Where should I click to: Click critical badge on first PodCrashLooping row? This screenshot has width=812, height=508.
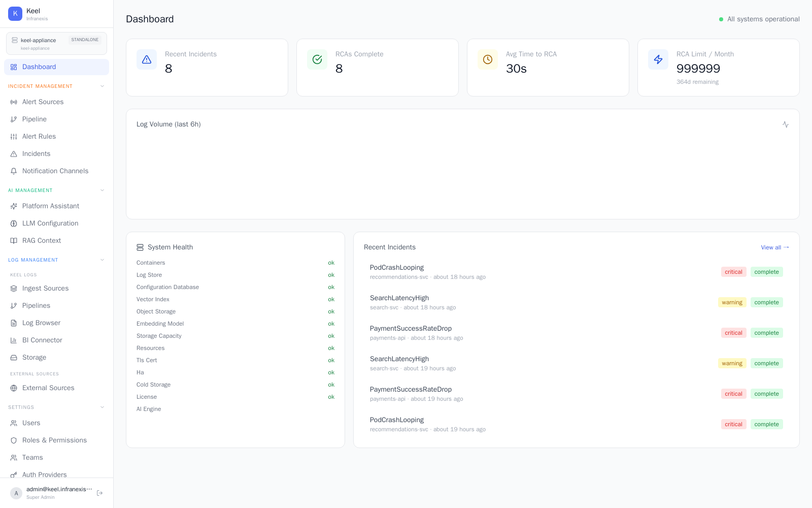[733, 272]
